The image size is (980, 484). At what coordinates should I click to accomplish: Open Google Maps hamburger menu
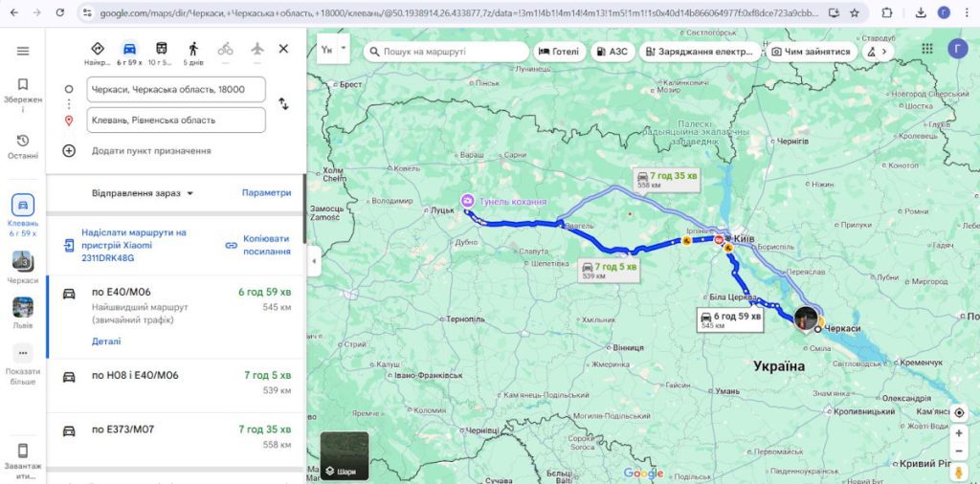point(23,52)
